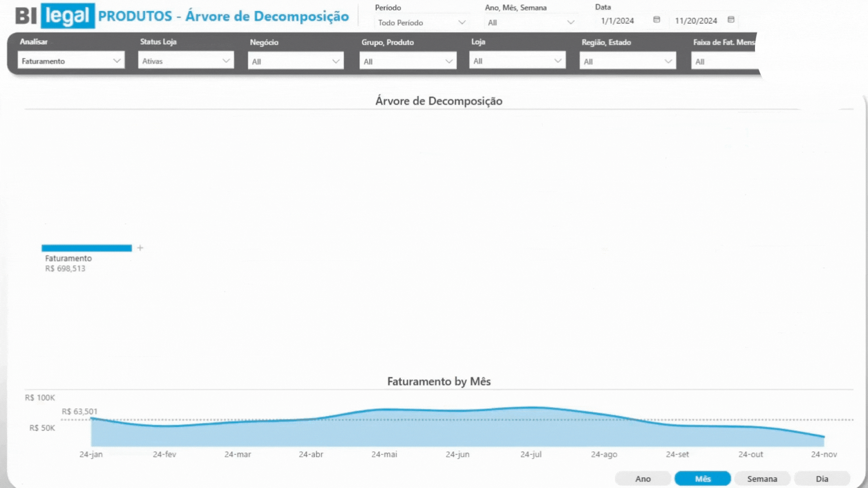Open the Analisar Faturamento dropdown
The width and height of the screenshot is (868, 488).
71,61
